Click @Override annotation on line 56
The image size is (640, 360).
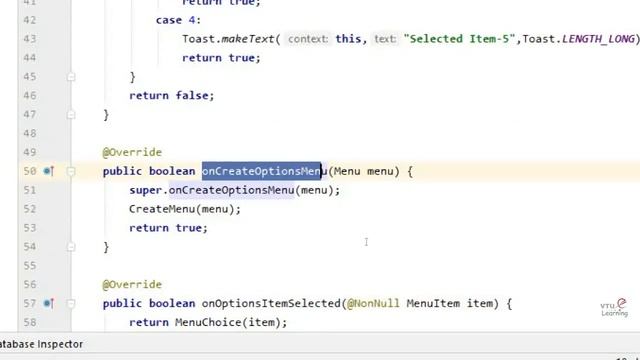[x=132, y=284]
